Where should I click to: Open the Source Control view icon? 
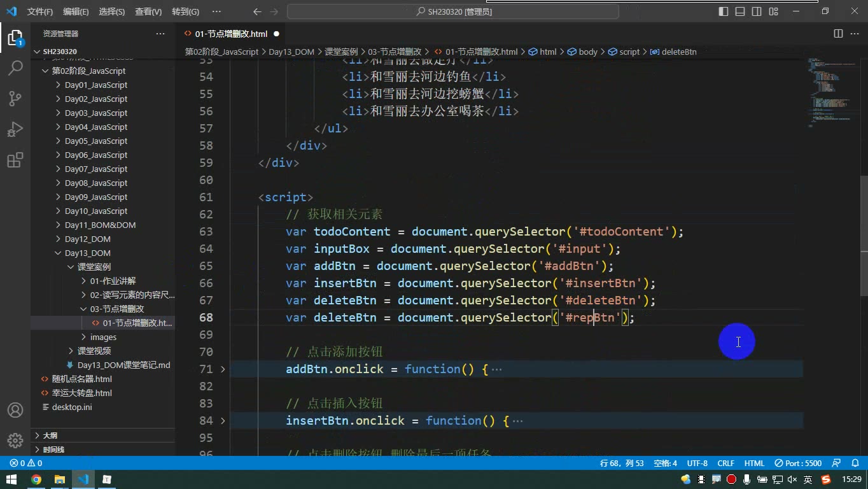[x=15, y=98]
